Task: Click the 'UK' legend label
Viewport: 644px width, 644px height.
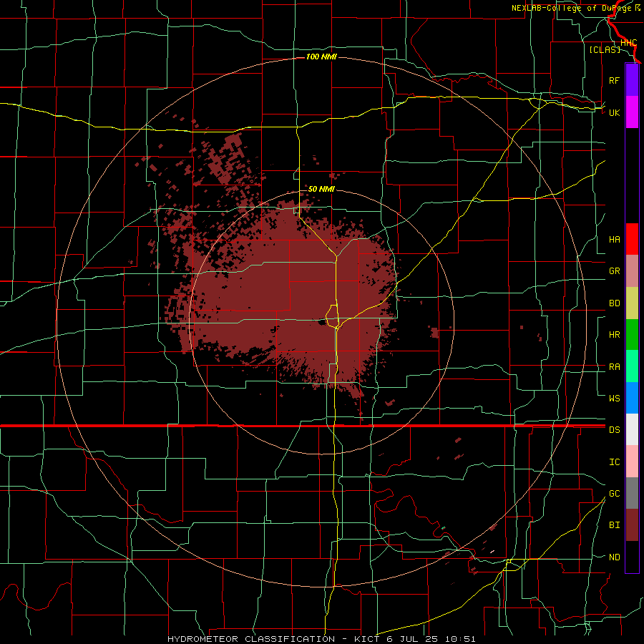Action: pos(614,112)
